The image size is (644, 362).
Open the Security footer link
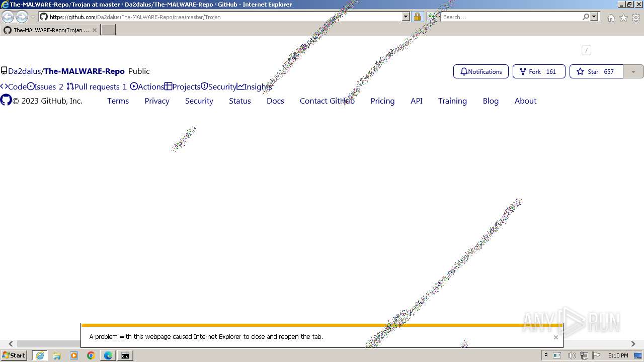[x=199, y=101]
